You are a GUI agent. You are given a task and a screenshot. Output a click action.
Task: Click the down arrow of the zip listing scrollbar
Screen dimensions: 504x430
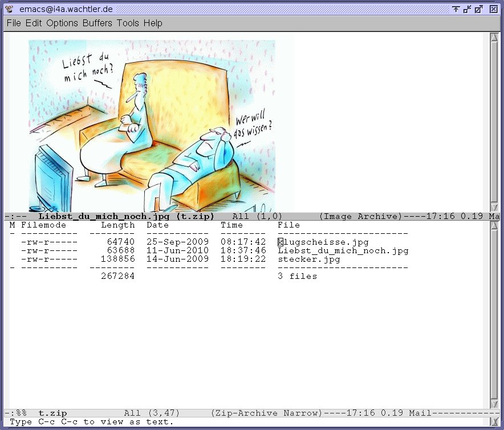[494, 403]
